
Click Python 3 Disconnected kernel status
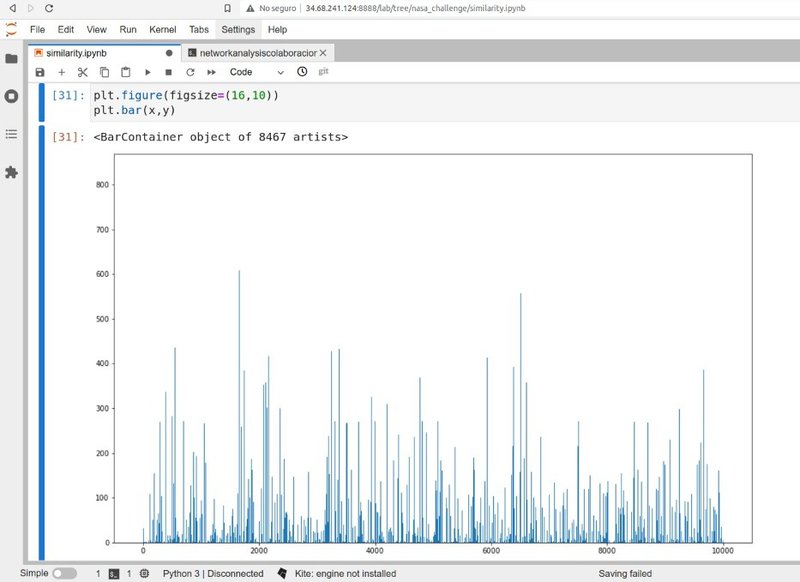(x=213, y=573)
